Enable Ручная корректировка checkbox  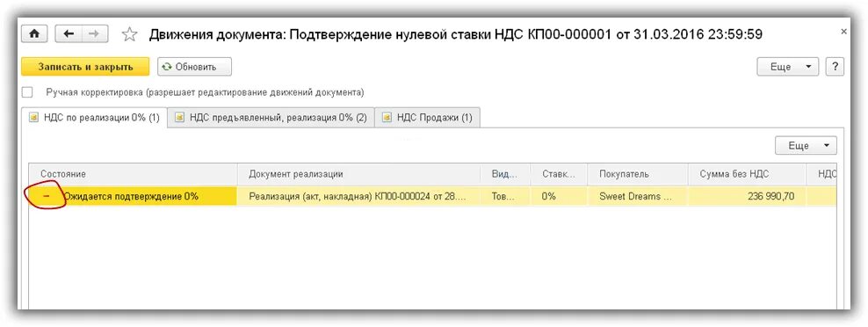(x=26, y=92)
